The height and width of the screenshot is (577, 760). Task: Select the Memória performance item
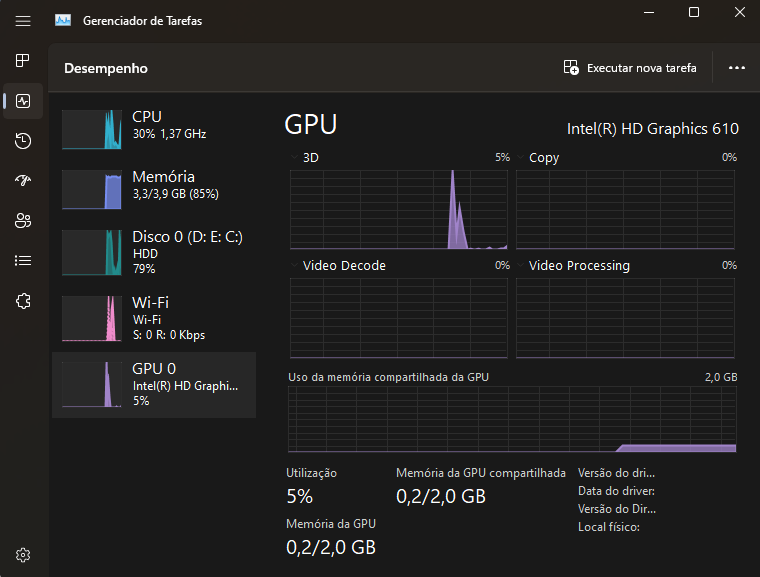[154, 189]
